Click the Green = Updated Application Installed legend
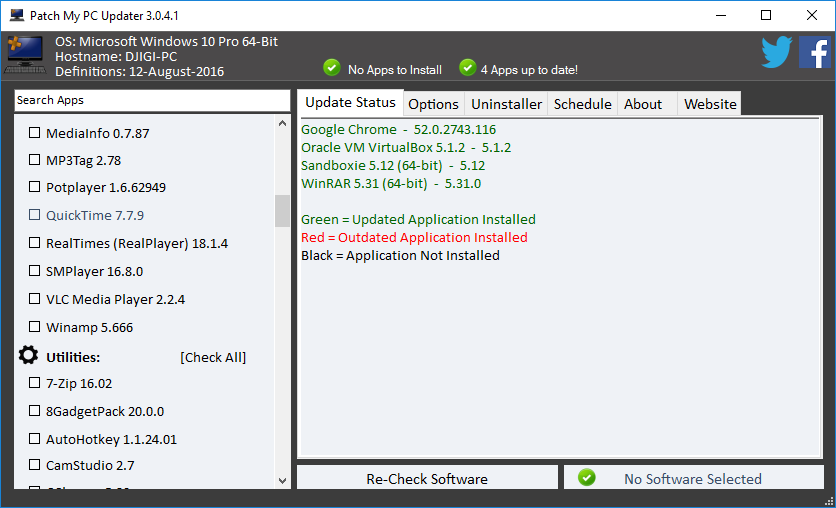 click(418, 220)
